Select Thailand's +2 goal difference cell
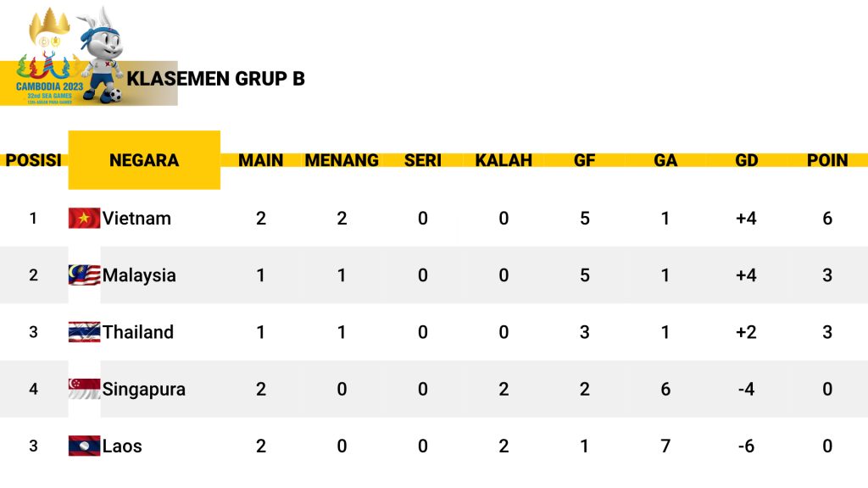This screenshot has height=488, width=868. click(746, 332)
